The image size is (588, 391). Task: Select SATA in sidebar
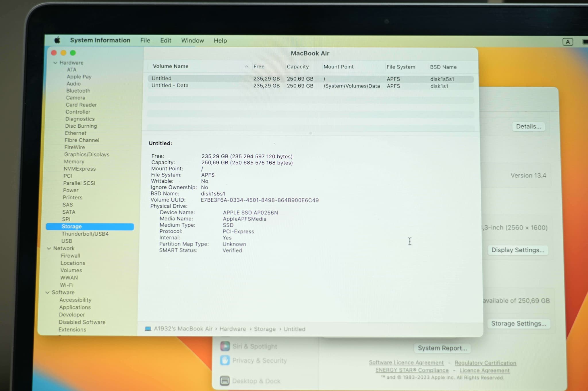[x=69, y=212]
